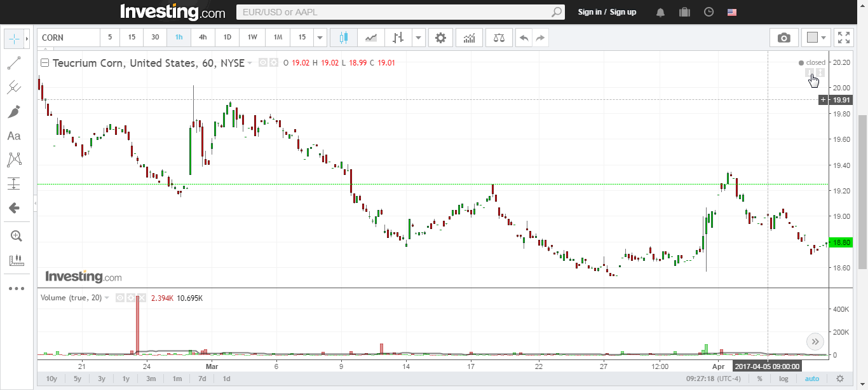Screen dimensions: 868x390
Task: Activate the zoom-in magnifier tool
Action: (x=17, y=236)
